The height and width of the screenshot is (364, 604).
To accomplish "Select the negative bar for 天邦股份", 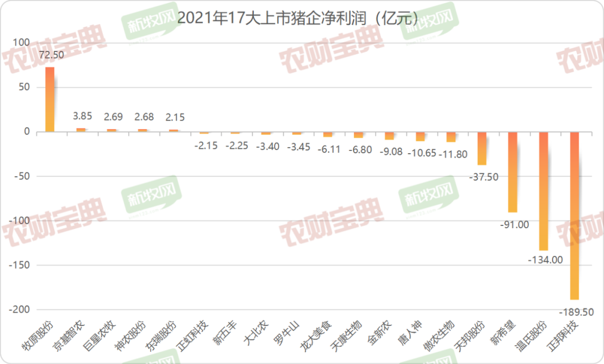I will pos(482,148).
